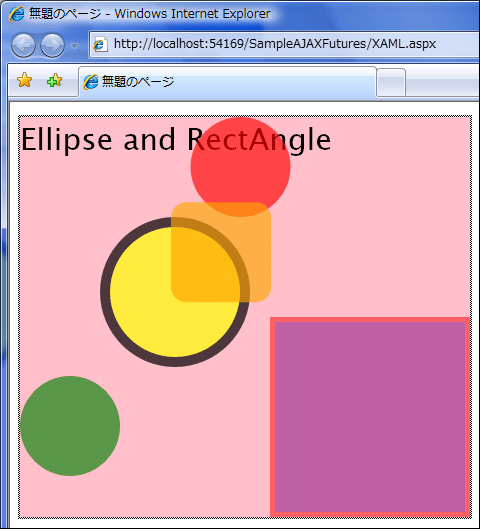The image size is (480, 529).
Task: Click the window title text
Action: click(150, 14)
